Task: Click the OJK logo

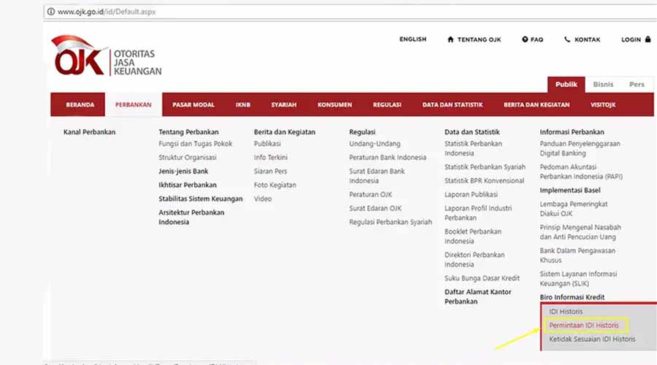Action: pos(106,56)
